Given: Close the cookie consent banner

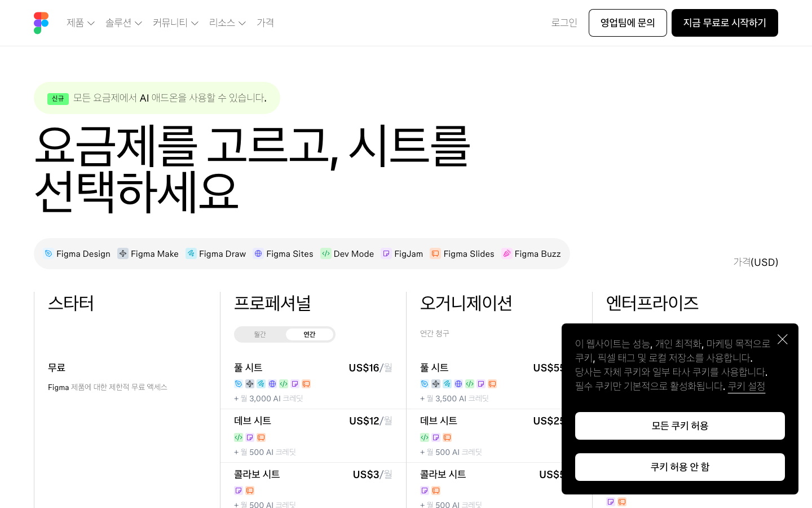Looking at the screenshot, I should pos(782,339).
